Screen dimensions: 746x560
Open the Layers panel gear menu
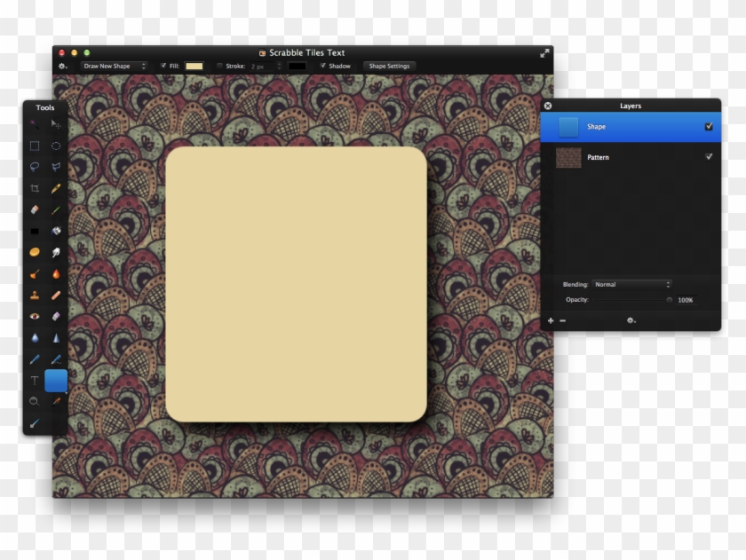pyautogui.click(x=631, y=320)
